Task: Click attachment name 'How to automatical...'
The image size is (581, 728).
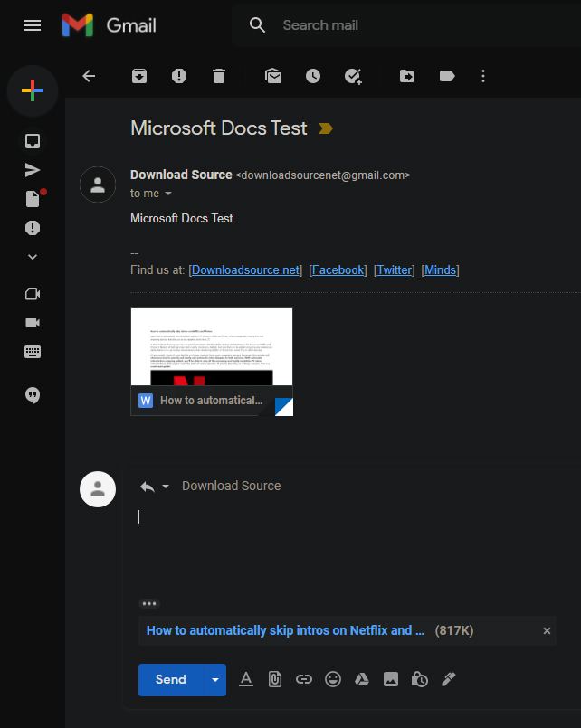Action: coord(212,401)
